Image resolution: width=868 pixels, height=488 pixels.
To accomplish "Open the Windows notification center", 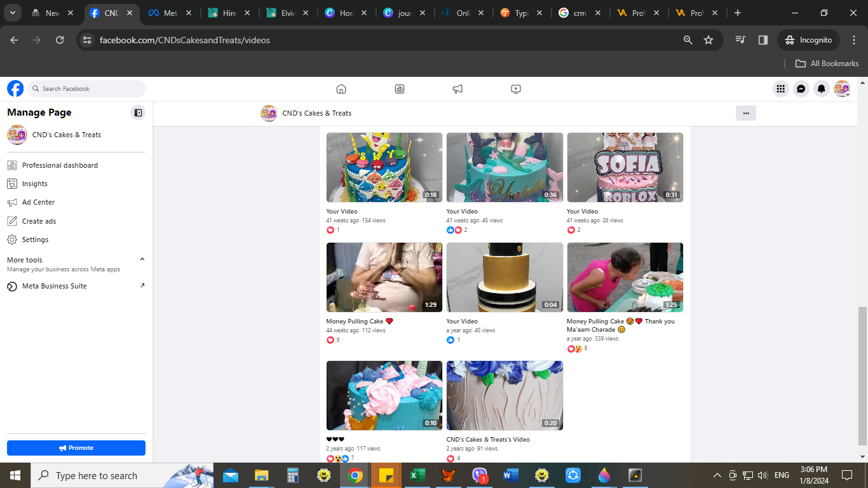I will click(847, 475).
